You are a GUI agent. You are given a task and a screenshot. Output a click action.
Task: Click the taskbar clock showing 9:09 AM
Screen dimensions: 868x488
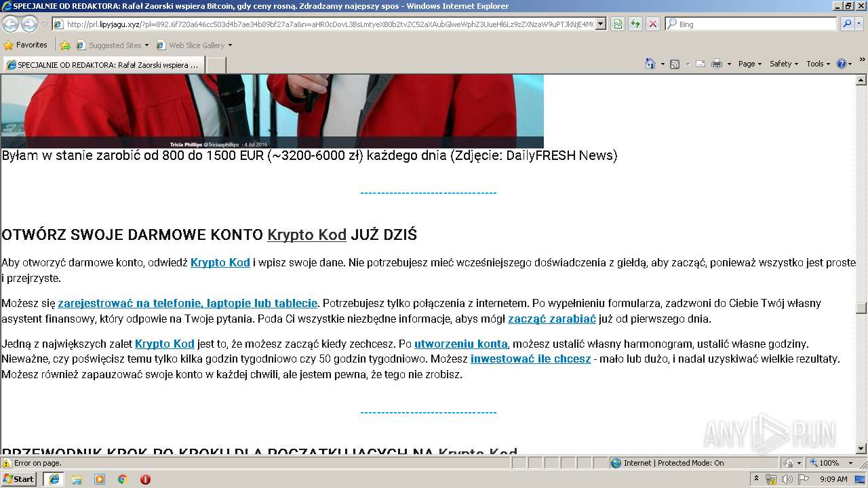pyautogui.click(x=833, y=479)
